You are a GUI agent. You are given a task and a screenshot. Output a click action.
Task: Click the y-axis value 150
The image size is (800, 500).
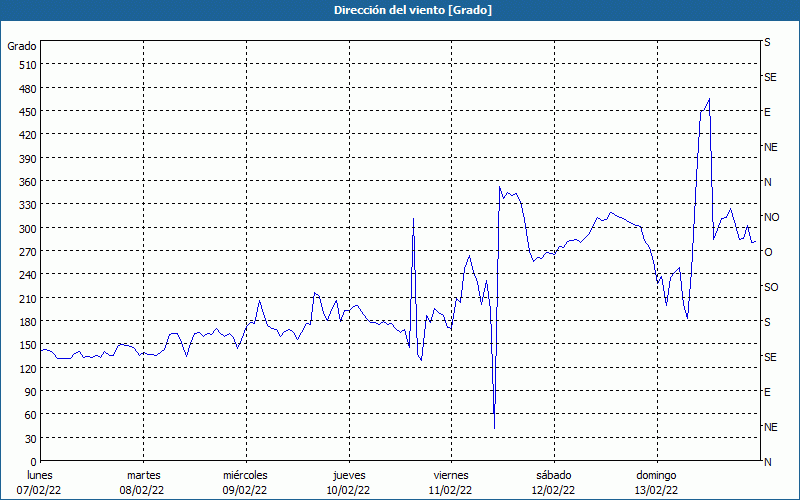point(28,345)
